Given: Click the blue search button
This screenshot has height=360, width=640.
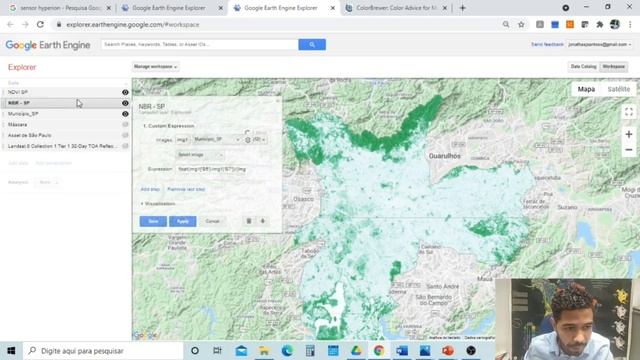Looking at the screenshot, I should pyautogui.click(x=312, y=44).
